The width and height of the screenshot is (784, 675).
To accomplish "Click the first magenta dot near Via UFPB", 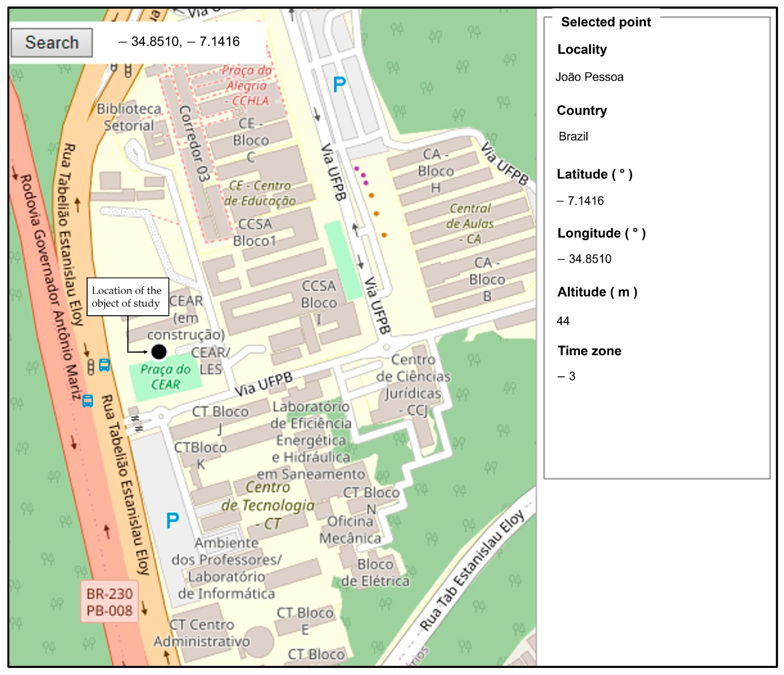I will 356,169.
